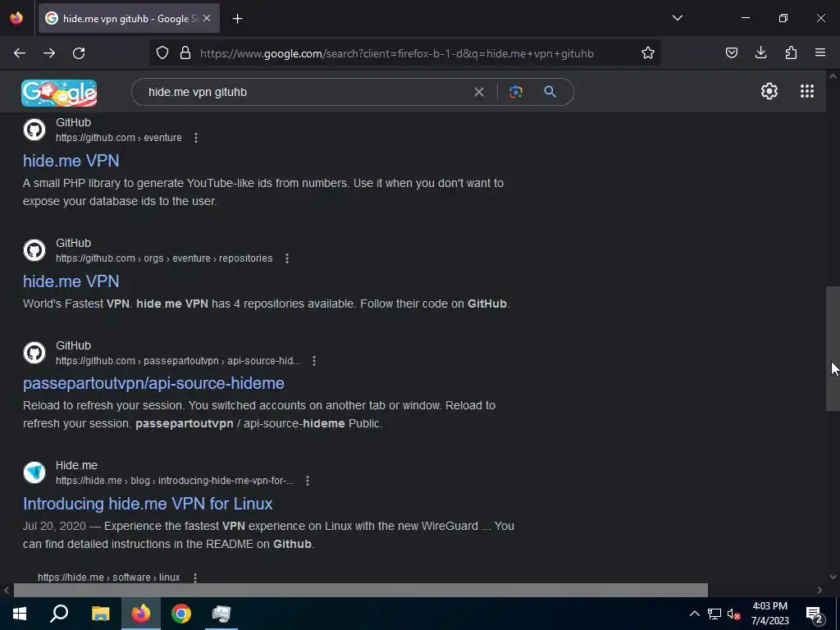
Task: Open the Google apps grid
Action: [807, 92]
